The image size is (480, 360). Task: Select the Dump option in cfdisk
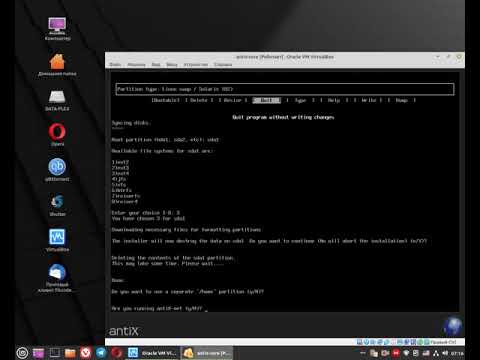pos(402,100)
